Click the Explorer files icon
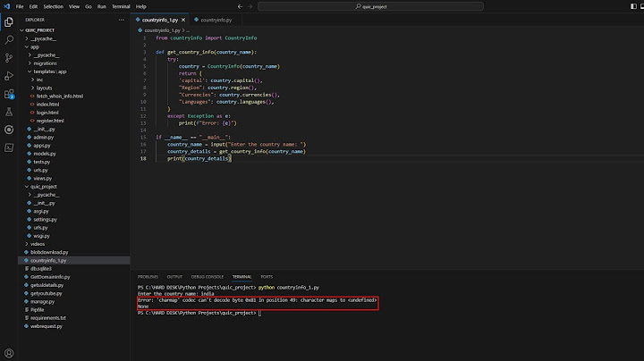 click(x=10, y=21)
